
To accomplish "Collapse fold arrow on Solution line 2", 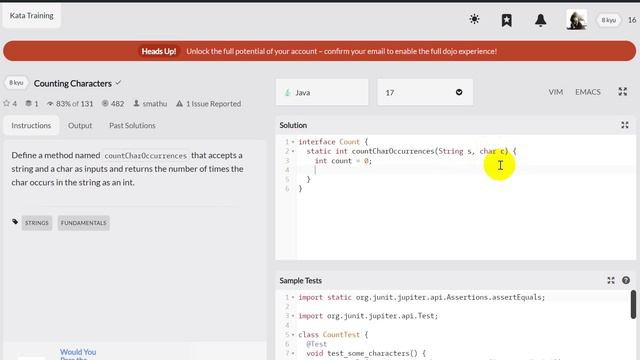I will (293, 151).
